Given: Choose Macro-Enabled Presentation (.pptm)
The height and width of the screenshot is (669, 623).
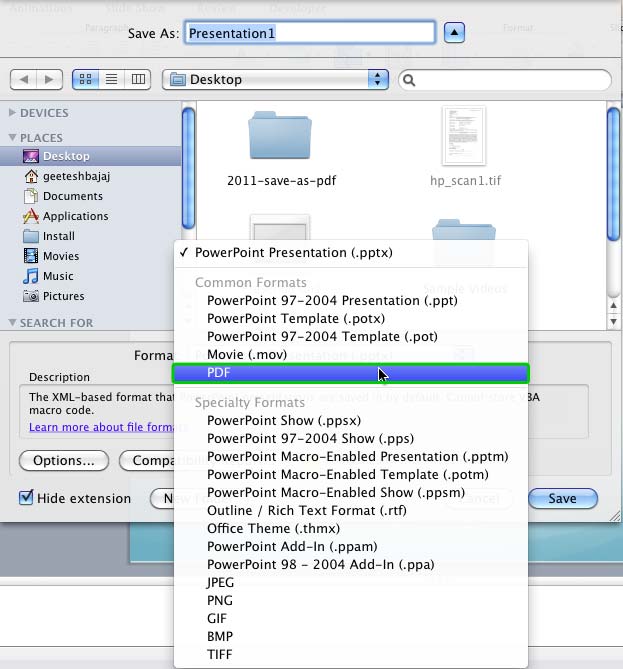Looking at the screenshot, I should tap(351, 457).
